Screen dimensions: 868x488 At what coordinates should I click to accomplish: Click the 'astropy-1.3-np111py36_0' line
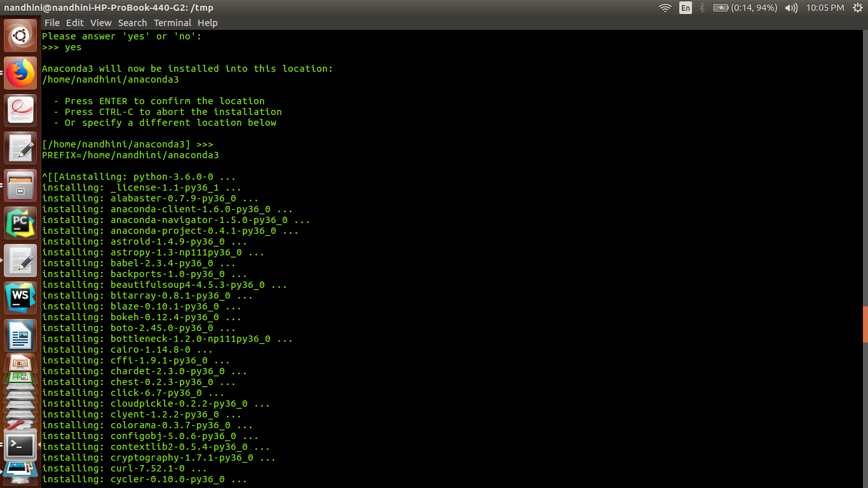pyautogui.click(x=153, y=252)
